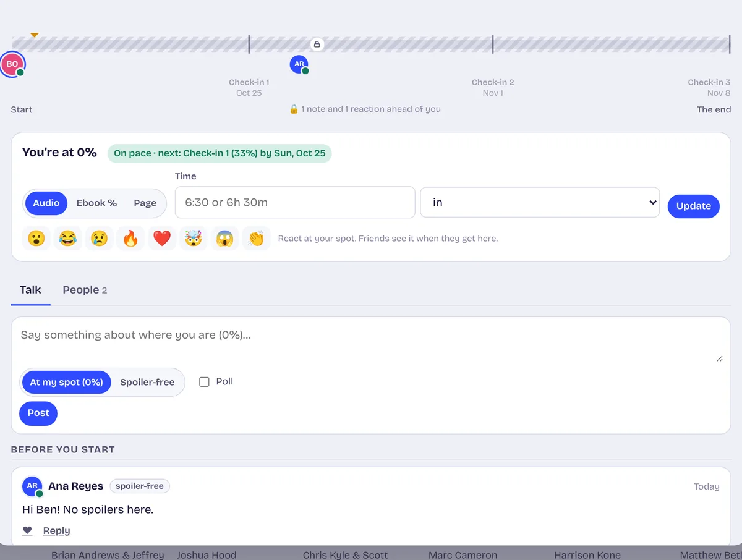Click the BO avatar at Start

[12, 64]
